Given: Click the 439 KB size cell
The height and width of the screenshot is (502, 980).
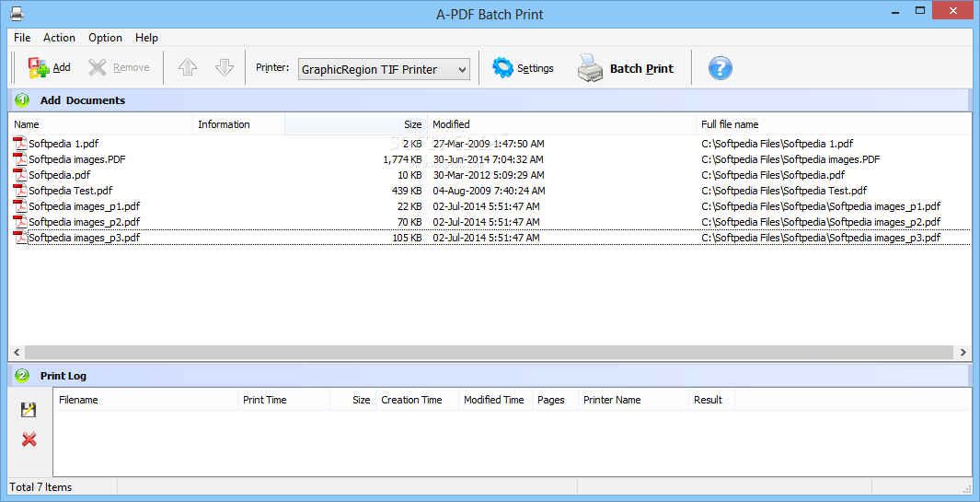Looking at the screenshot, I should click(406, 191).
